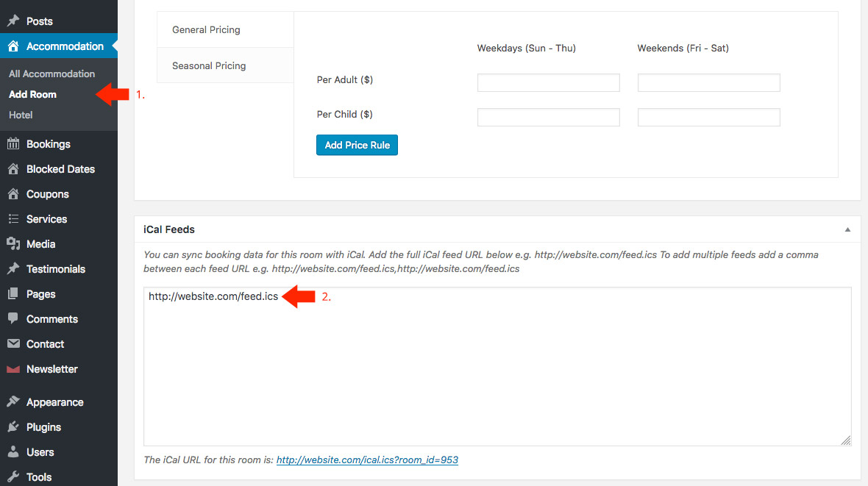Image resolution: width=868 pixels, height=486 pixels.
Task: Click the Contact envelope icon
Action: [13, 344]
